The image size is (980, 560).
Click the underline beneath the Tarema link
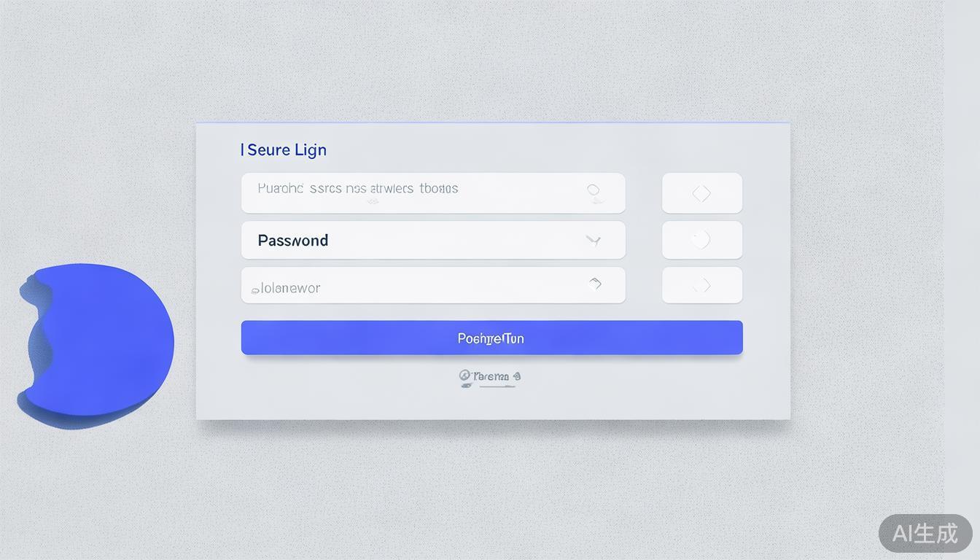496,386
